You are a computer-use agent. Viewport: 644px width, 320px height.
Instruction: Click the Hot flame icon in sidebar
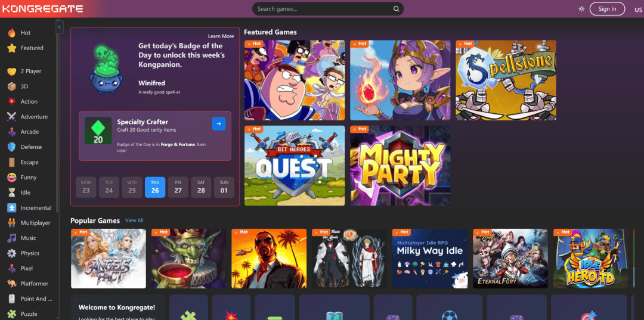pyautogui.click(x=11, y=33)
